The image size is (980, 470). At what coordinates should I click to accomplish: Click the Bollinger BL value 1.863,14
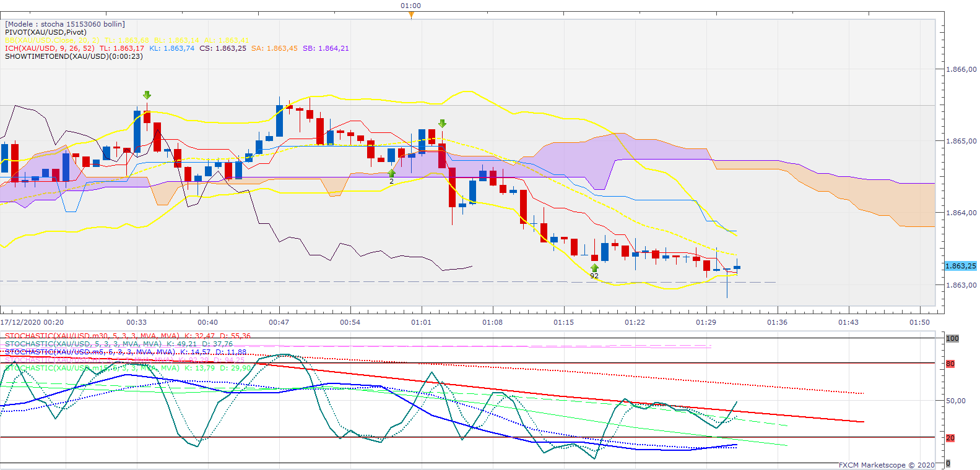coord(176,40)
